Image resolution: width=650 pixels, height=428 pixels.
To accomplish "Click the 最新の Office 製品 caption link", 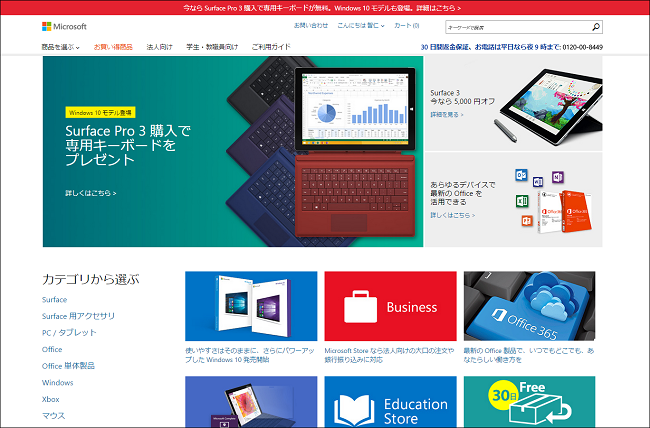I will pyautogui.click(x=529, y=355).
